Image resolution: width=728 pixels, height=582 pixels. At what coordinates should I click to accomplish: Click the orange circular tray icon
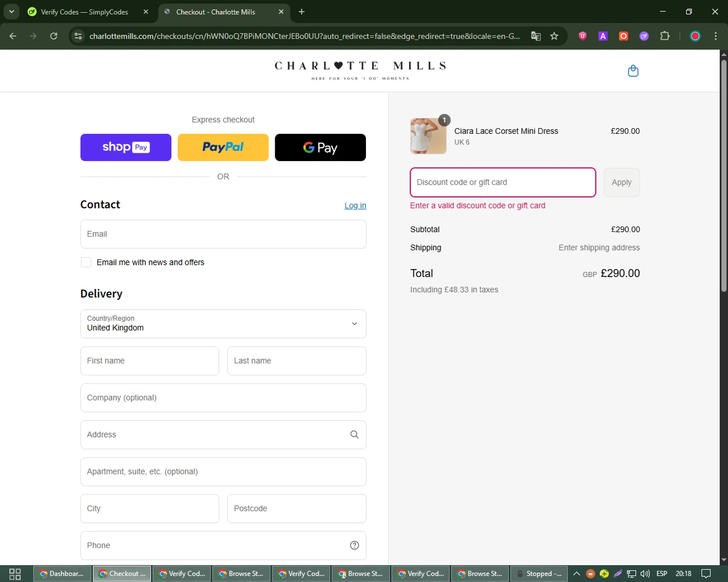tap(590, 574)
